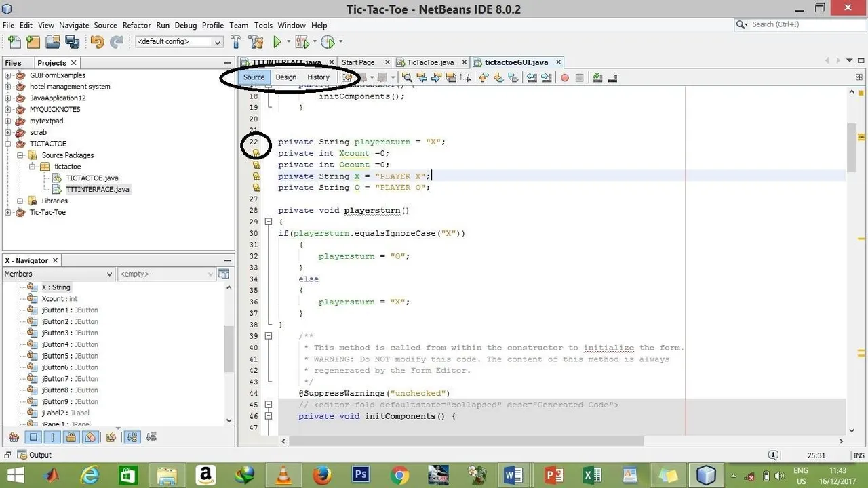Expand the Tic-Tac-Toe project node
Screen dimensions: 868x488
(x=8, y=212)
